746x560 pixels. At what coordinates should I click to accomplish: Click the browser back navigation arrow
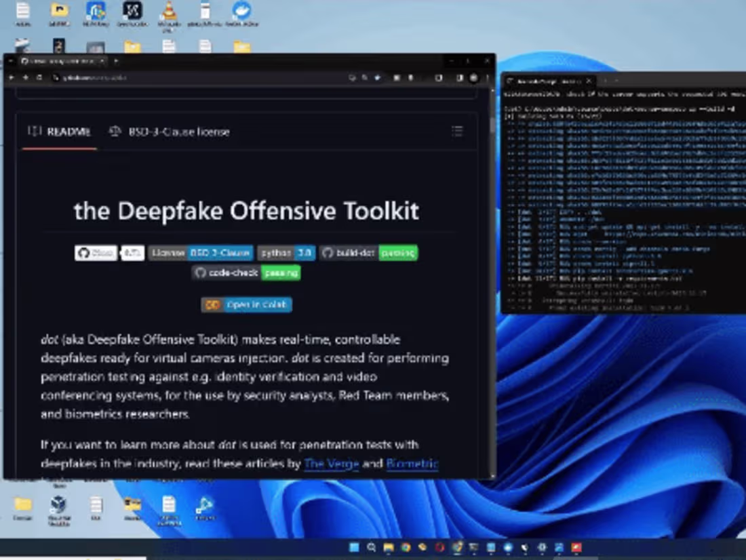(12, 77)
